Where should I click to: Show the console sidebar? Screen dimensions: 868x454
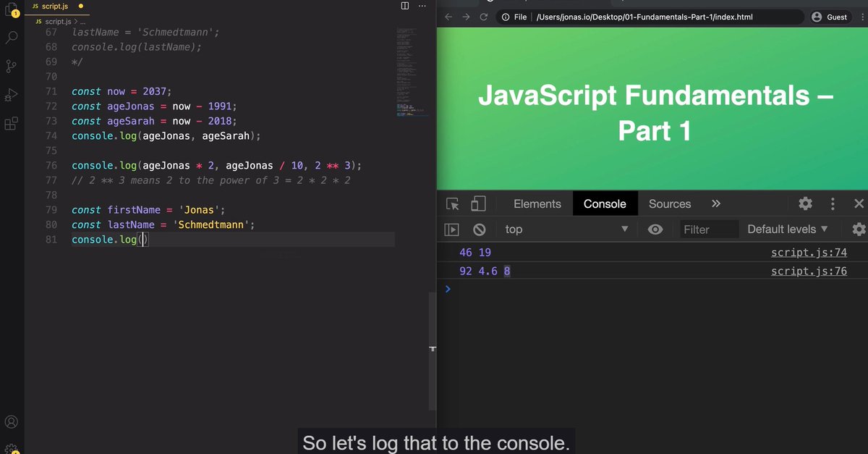(x=451, y=230)
